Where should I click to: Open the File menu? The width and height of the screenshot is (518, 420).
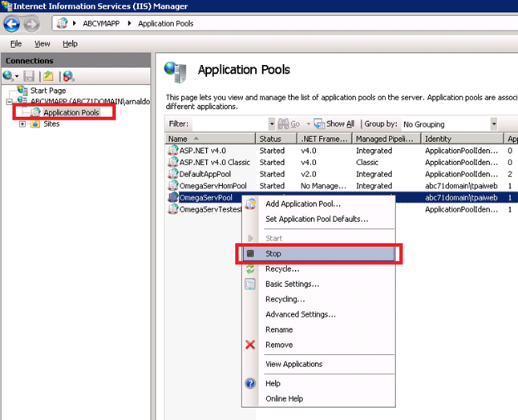pyautogui.click(x=16, y=43)
